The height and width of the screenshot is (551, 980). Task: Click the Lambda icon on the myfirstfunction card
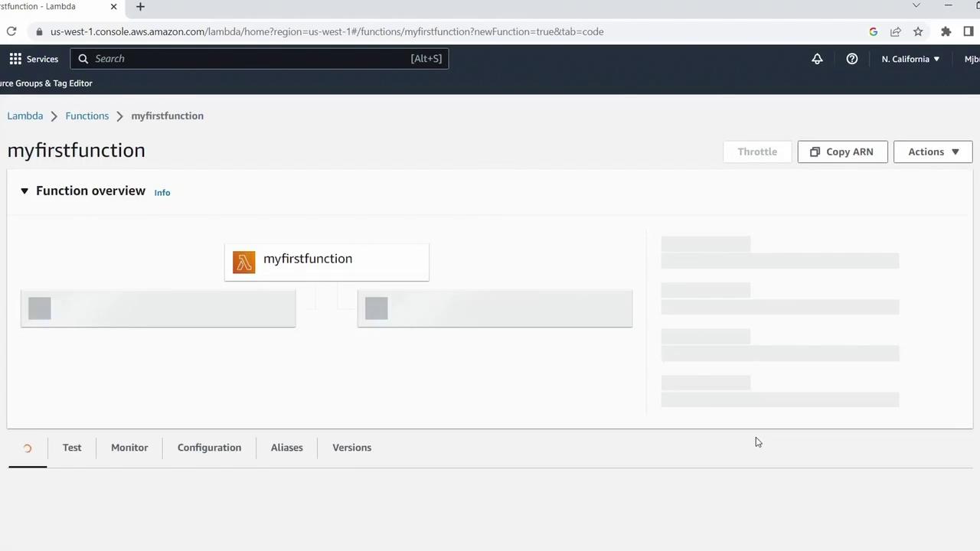244,262
